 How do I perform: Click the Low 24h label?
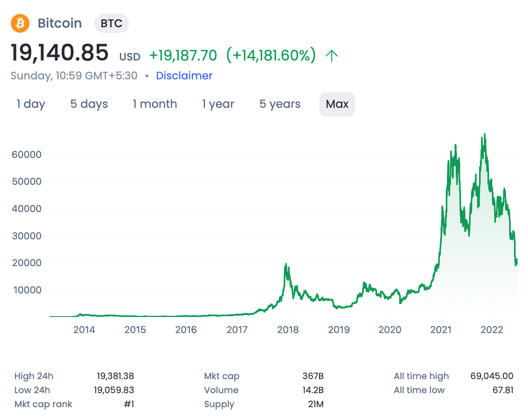click(32, 390)
